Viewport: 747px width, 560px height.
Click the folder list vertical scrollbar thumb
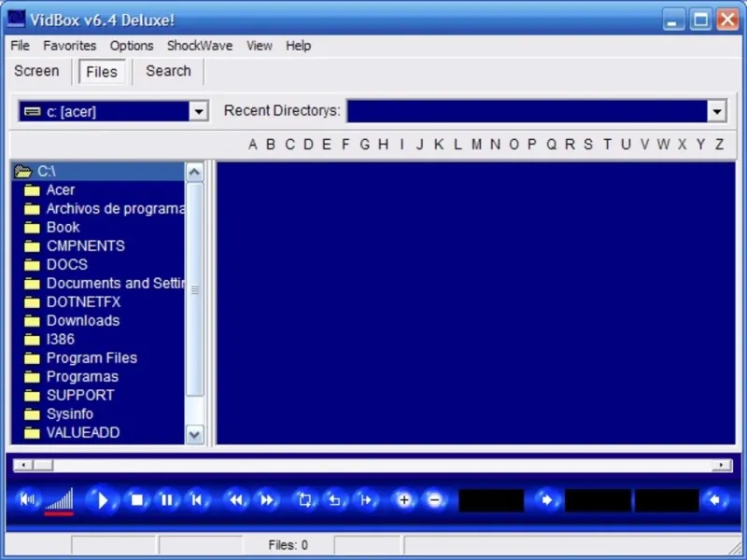point(194,289)
